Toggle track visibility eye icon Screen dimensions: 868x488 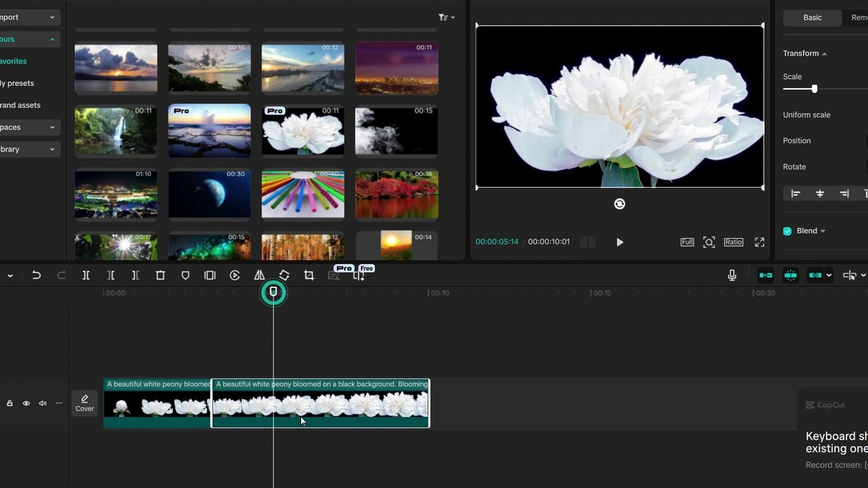click(26, 403)
